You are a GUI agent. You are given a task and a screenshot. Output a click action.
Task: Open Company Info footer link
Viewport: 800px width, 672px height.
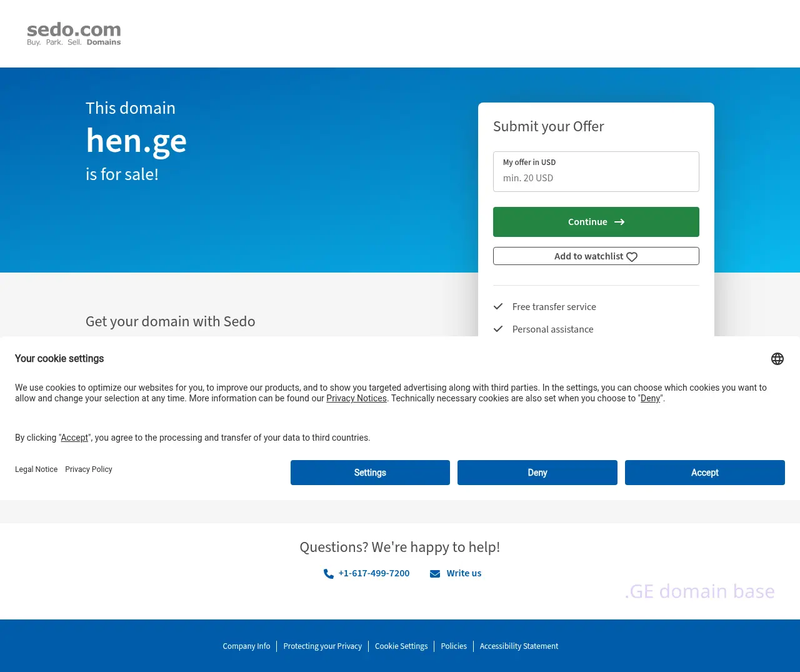click(246, 646)
